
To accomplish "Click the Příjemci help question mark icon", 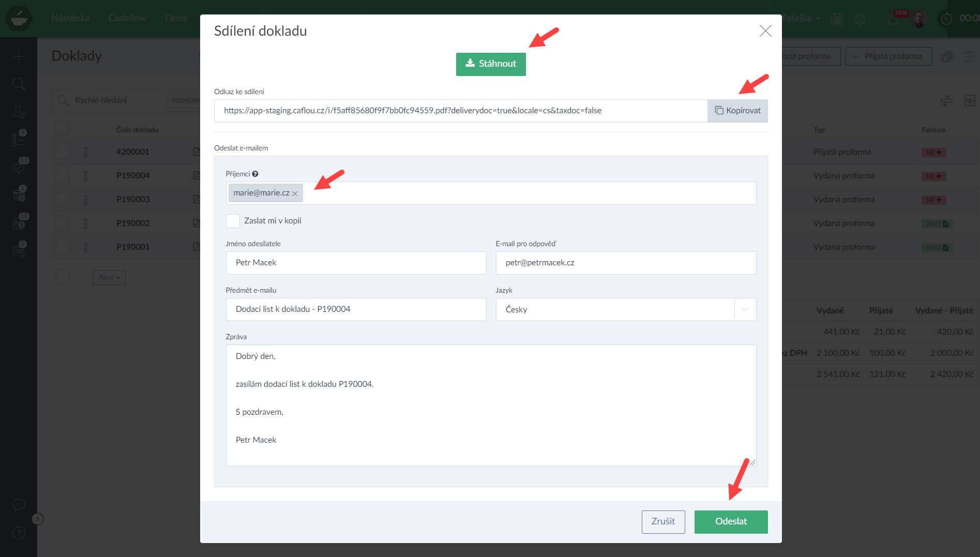I will (x=255, y=174).
